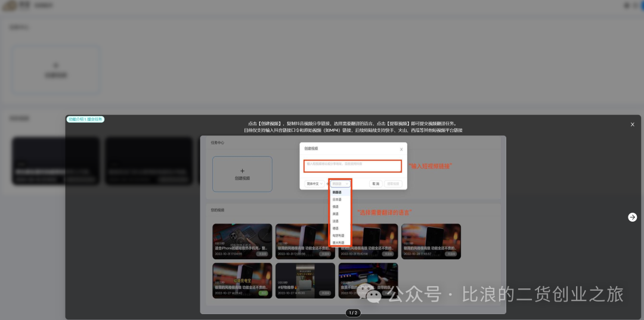Image resolution: width=644 pixels, height=320 pixels.
Task: Choose 俄语 in the language list
Action: (336, 207)
